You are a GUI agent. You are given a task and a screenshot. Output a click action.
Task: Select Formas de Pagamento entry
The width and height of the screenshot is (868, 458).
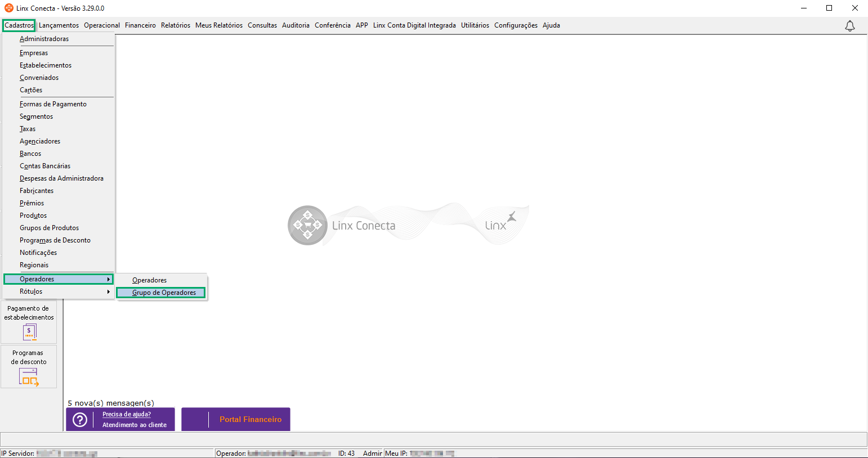[x=59, y=104]
